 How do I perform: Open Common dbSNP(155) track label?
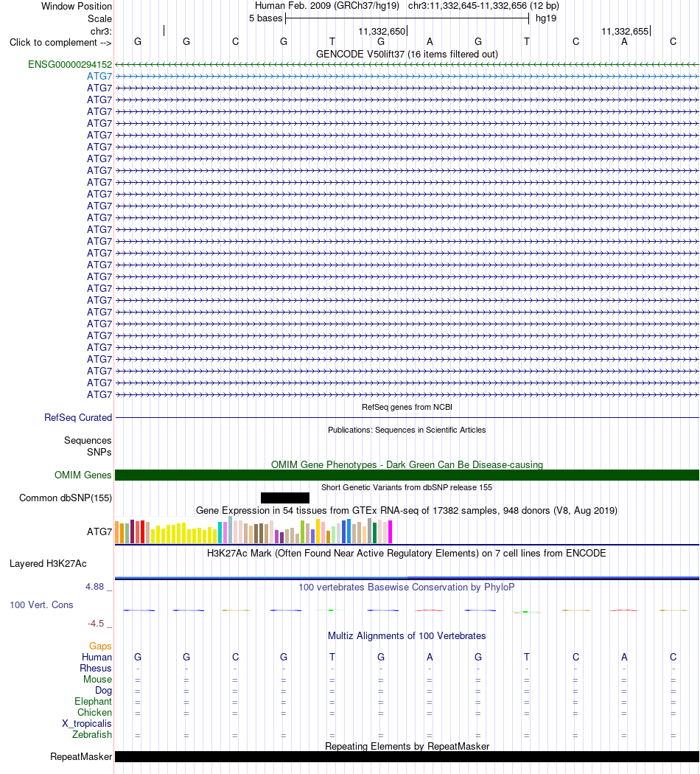[66, 498]
